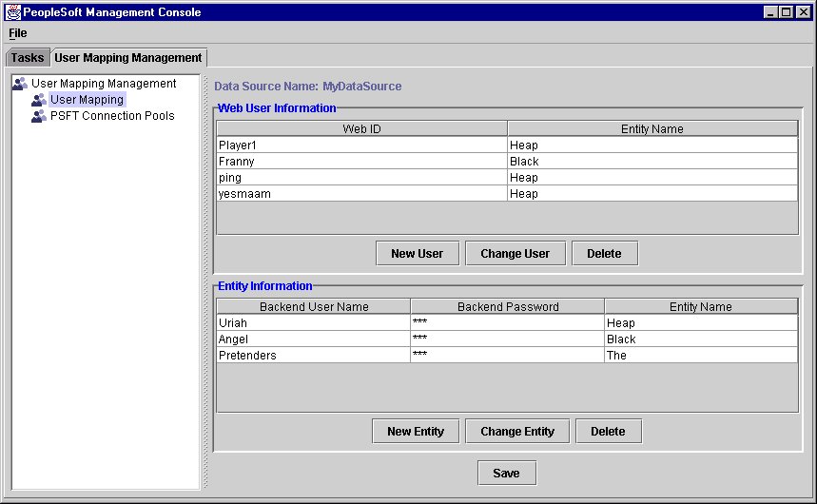Click the password cell in Pretenders row

(508, 355)
